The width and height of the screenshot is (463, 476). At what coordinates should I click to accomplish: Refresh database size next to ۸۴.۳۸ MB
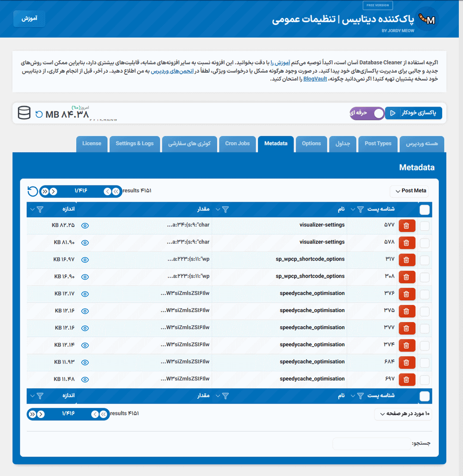click(x=39, y=114)
